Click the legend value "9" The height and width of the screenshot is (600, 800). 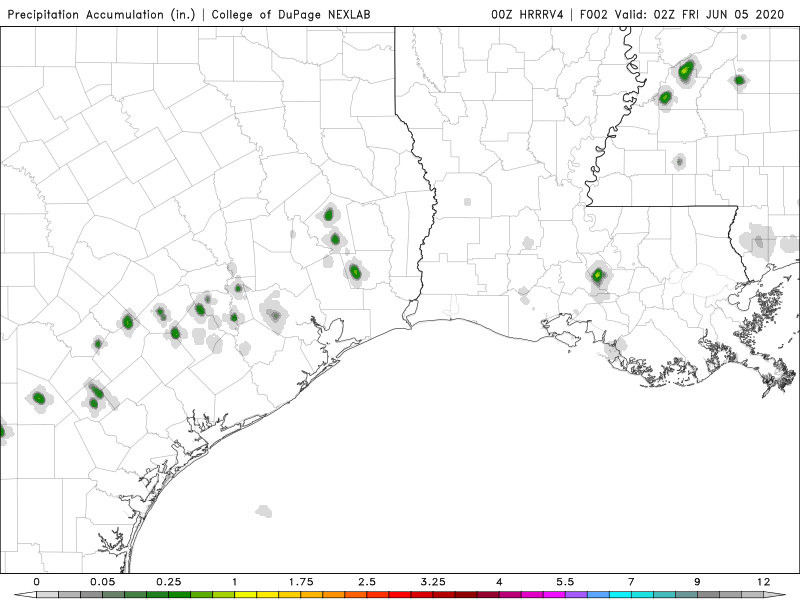pyautogui.click(x=697, y=582)
